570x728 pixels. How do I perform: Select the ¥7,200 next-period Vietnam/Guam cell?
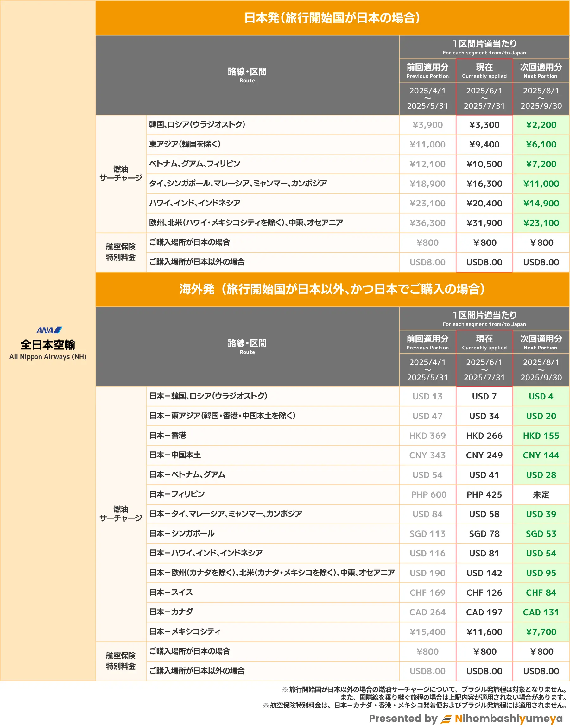point(541,164)
